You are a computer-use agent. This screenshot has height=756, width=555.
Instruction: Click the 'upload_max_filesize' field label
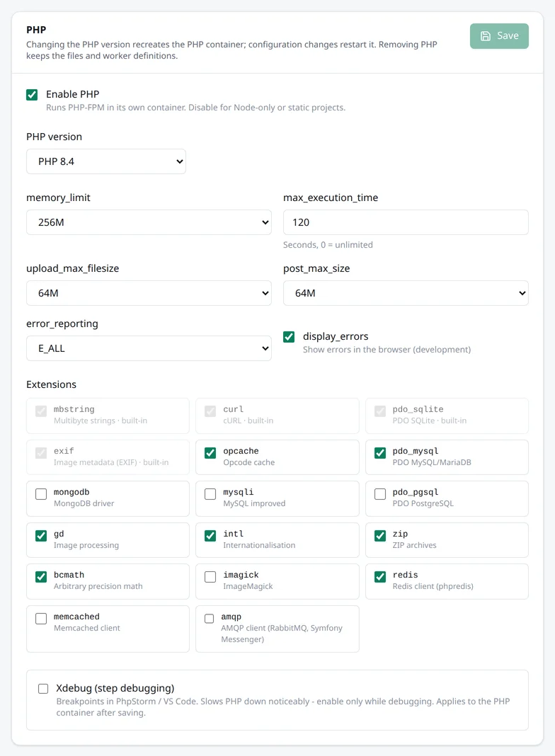coord(73,268)
